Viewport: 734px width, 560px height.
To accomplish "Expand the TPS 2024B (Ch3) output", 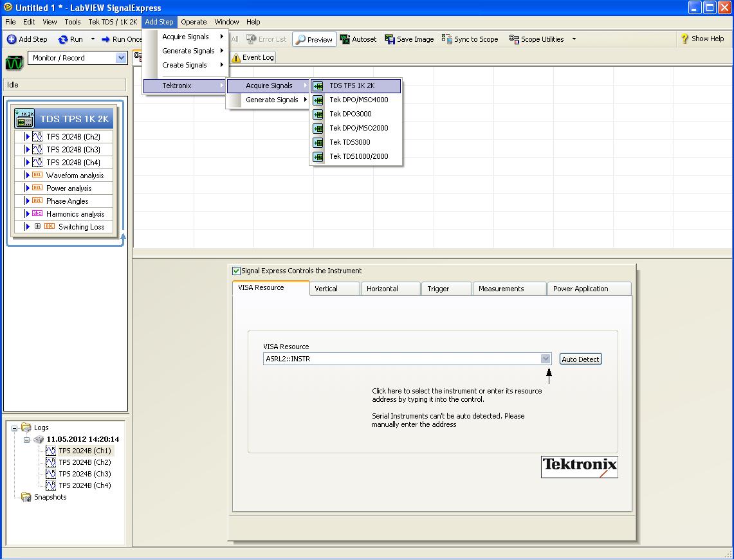I will tap(27, 149).
